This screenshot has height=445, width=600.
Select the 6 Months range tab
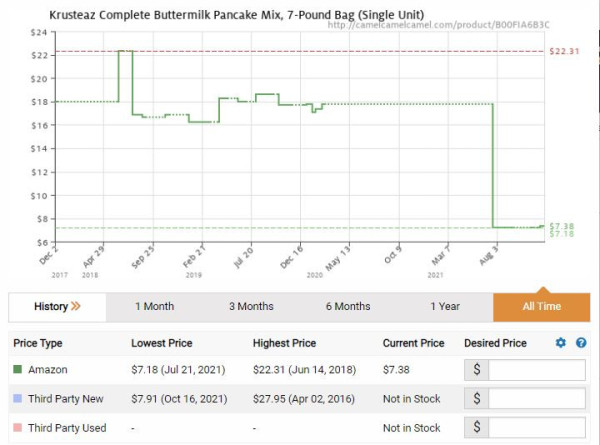pyautogui.click(x=348, y=306)
